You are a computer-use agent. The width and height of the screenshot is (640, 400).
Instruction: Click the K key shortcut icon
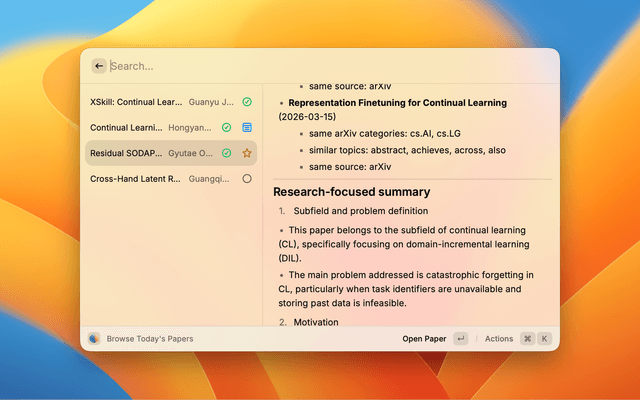pos(545,339)
